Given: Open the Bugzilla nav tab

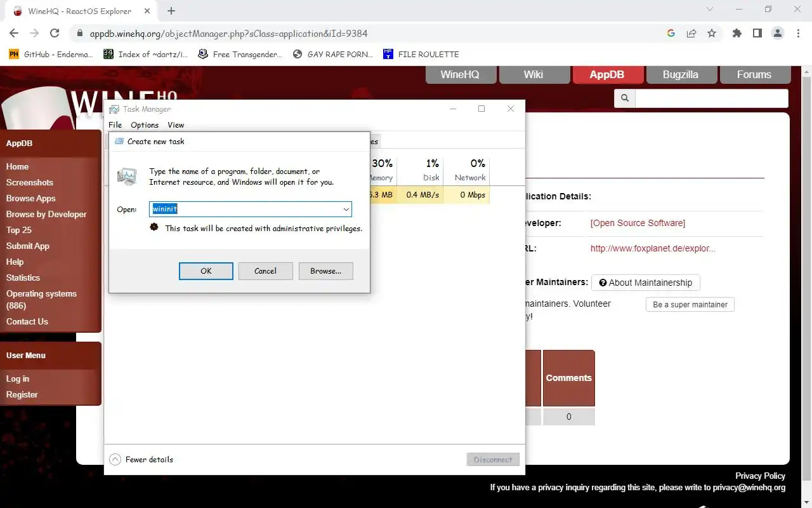Looking at the screenshot, I should [x=681, y=74].
